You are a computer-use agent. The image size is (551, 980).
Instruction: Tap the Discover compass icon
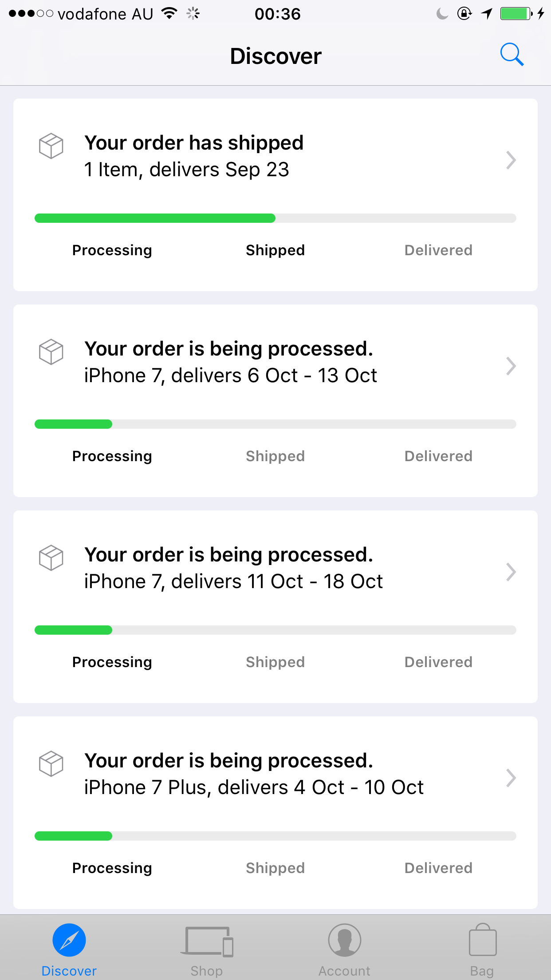(69, 940)
